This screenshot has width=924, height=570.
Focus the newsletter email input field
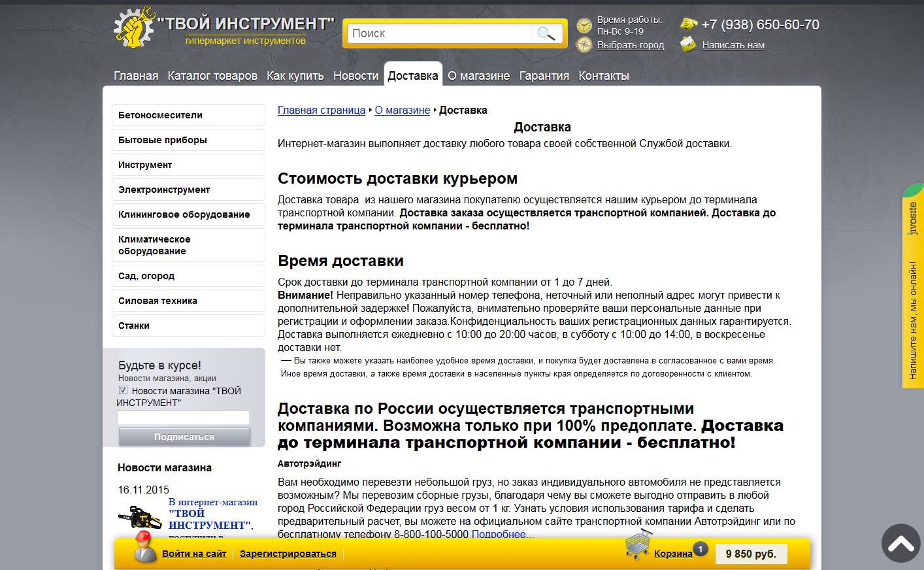tap(184, 418)
